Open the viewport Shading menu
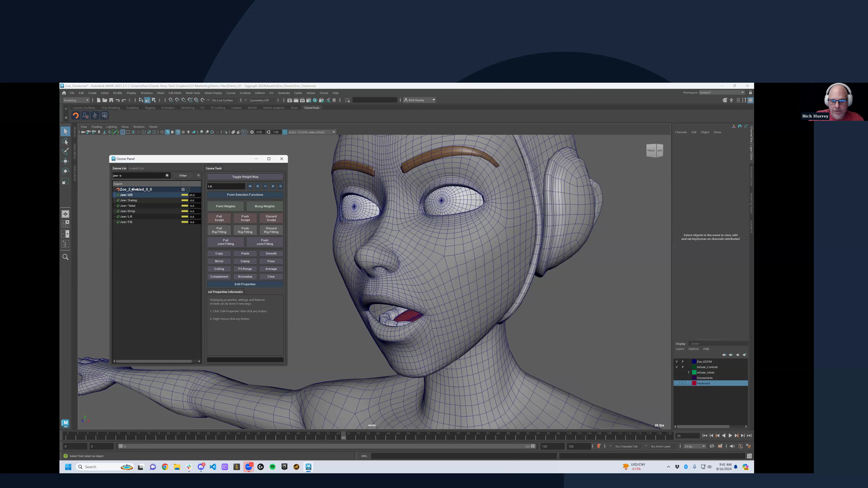The image size is (868, 488). pyautogui.click(x=97, y=127)
